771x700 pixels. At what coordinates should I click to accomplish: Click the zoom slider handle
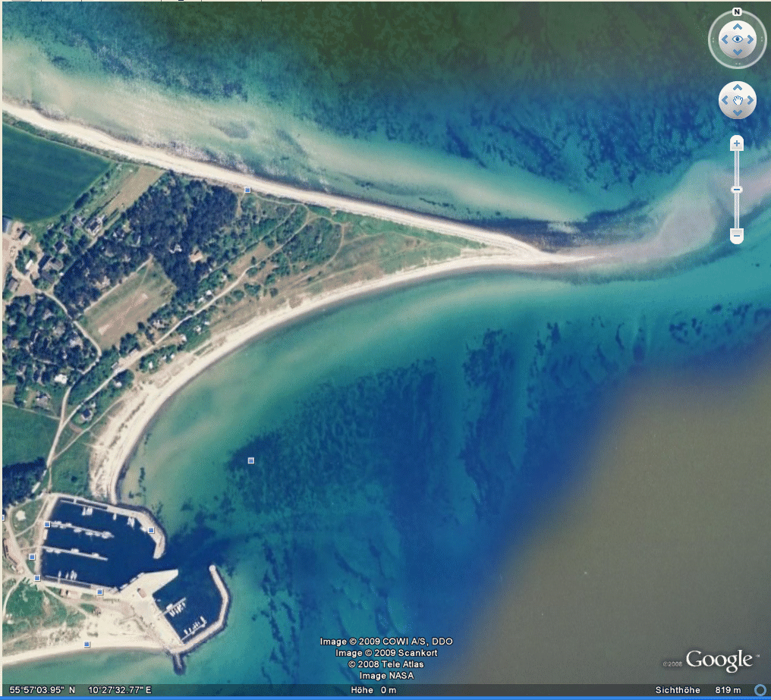coord(736,190)
